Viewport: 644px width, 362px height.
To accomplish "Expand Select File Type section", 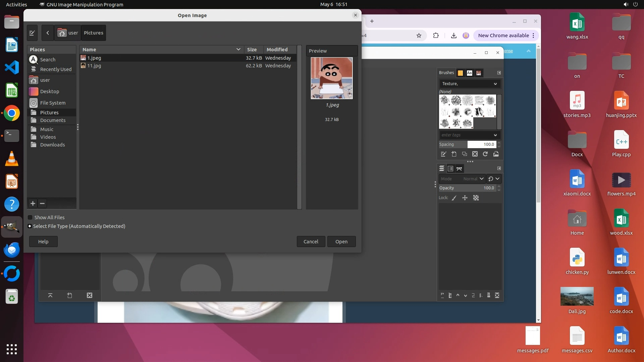I will 30,226.
